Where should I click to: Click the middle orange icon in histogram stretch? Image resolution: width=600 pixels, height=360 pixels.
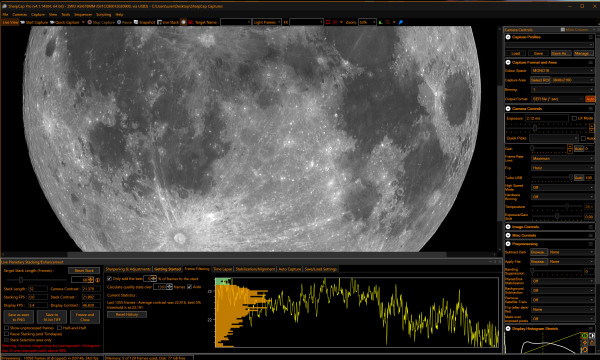click(x=585, y=343)
